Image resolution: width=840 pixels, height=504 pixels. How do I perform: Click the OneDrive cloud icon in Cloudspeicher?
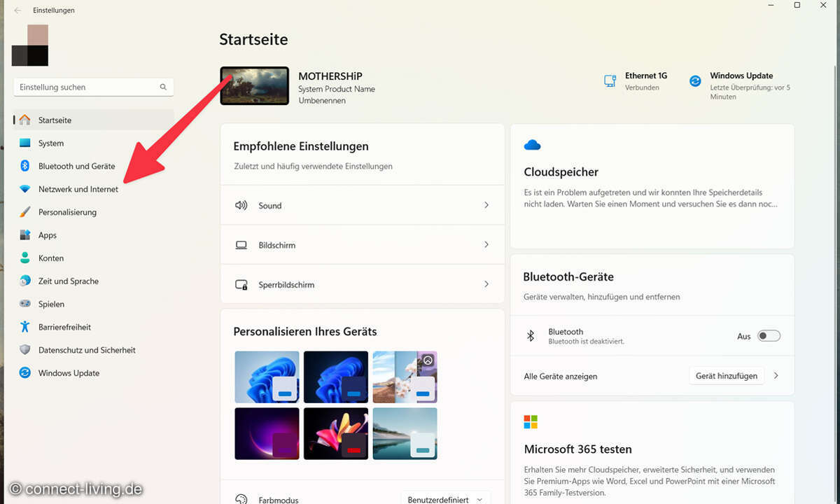532,145
